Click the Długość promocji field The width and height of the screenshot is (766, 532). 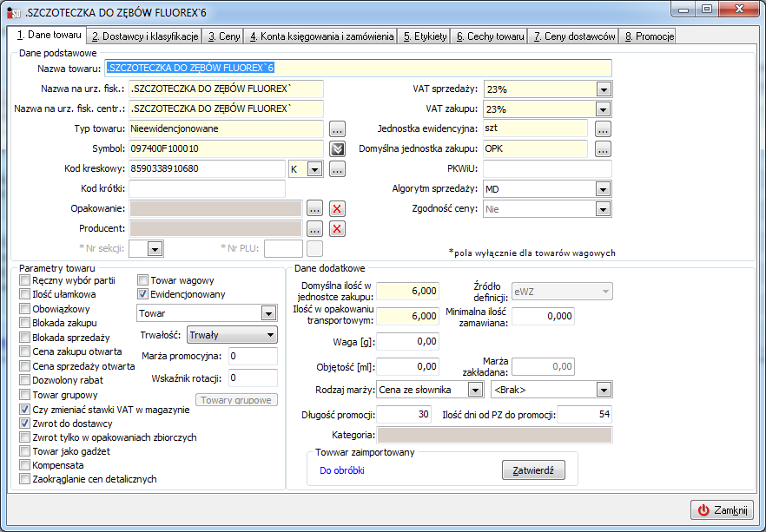404,414
